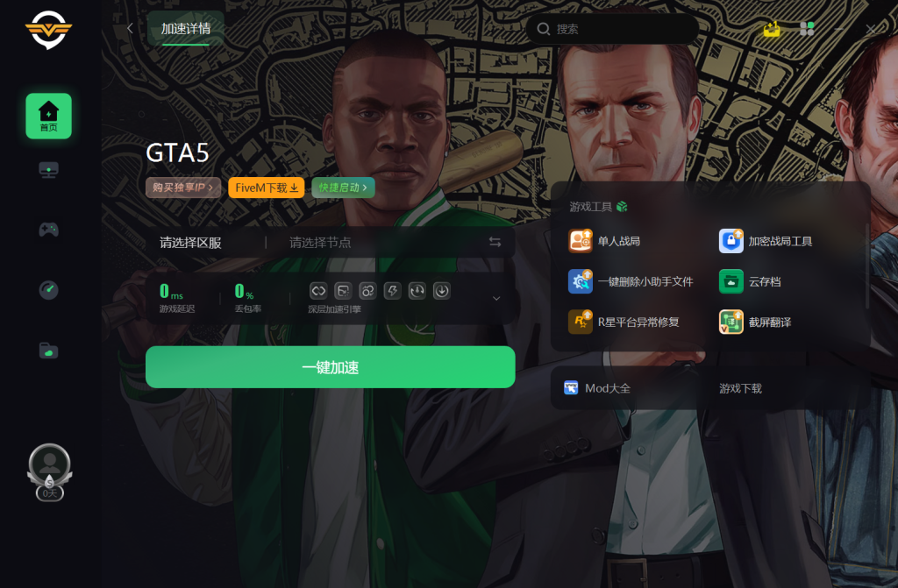Go to 首页 home in sidebar

pos(49,116)
